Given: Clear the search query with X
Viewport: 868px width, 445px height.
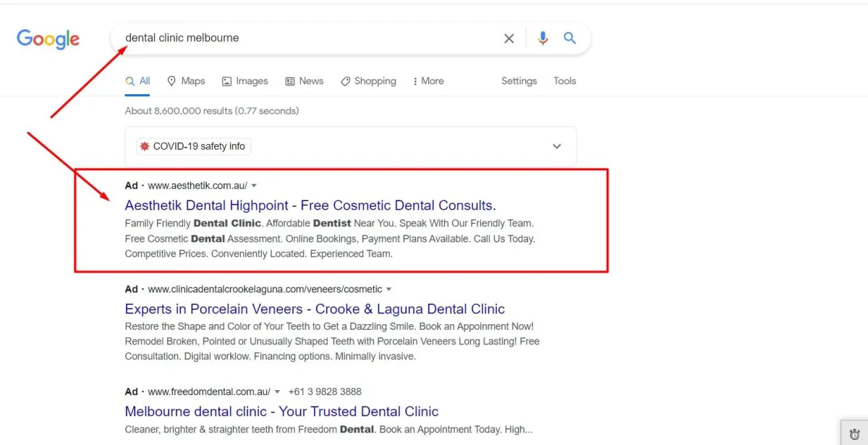Looking at the screenshot, I should (x=509, y=38).
